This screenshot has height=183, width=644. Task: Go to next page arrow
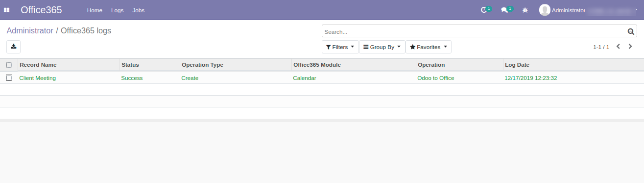(x=631, y=47)
